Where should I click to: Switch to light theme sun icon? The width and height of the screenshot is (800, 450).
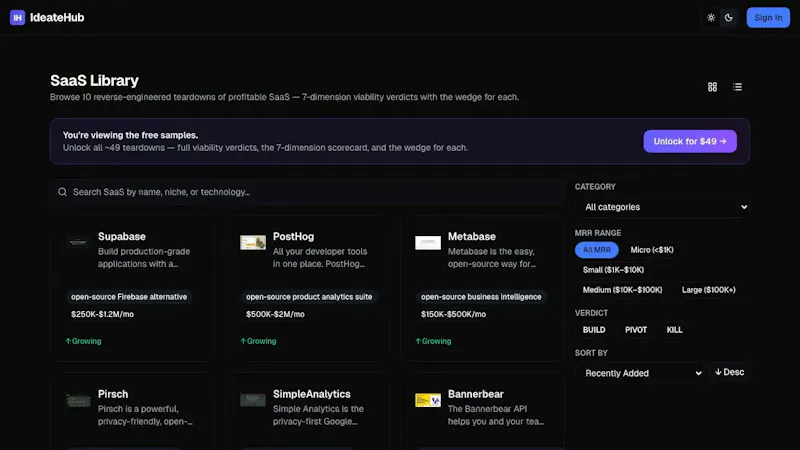711,17
